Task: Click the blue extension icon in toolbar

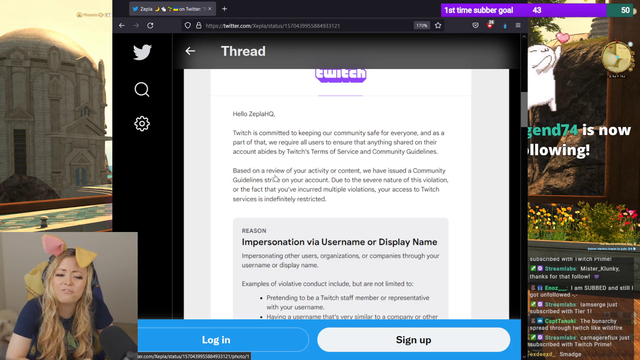Action: tap(505, 26)
